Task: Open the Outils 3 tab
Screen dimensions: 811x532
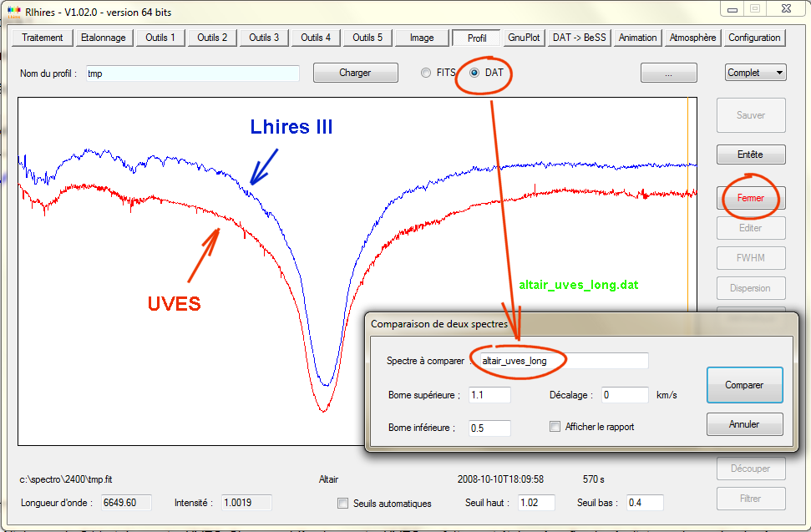Action: 264,38
